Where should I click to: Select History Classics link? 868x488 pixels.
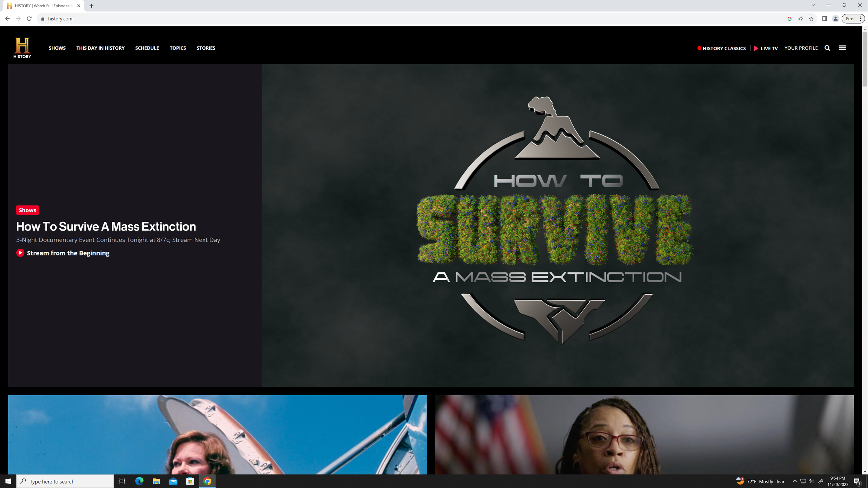(x=724, y=48)
